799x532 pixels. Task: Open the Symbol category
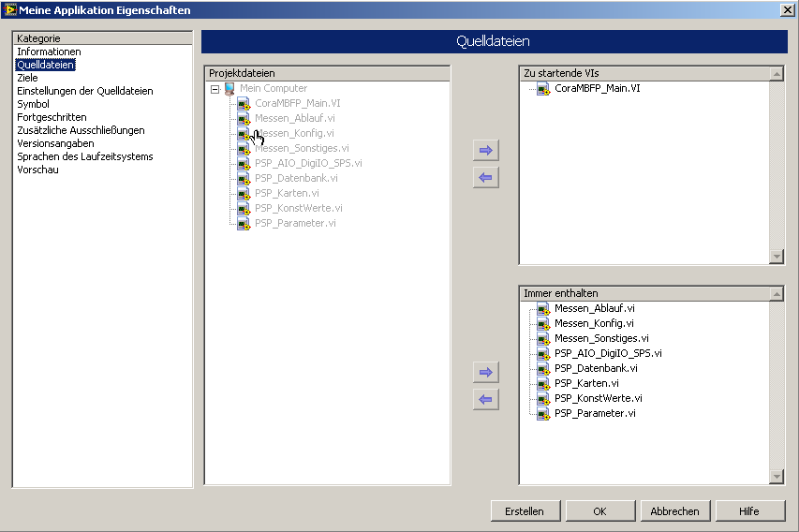33,104
